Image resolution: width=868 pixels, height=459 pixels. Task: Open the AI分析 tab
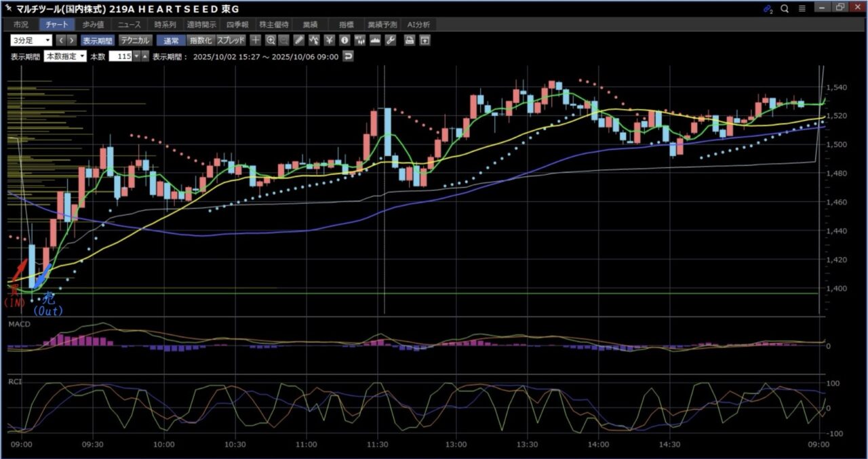pyautogui.click(x=418, y=24)
